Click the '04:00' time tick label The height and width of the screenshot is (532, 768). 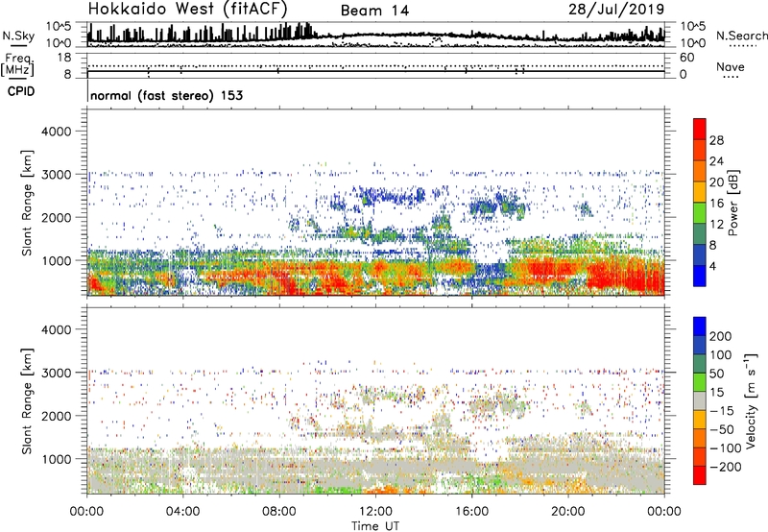tap(182, 512)
